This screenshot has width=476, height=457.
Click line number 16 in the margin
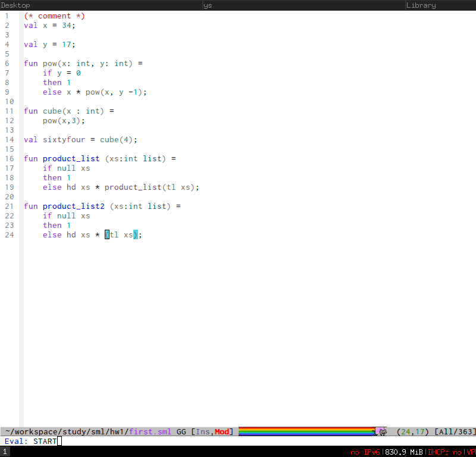click(x=10, y=158)
